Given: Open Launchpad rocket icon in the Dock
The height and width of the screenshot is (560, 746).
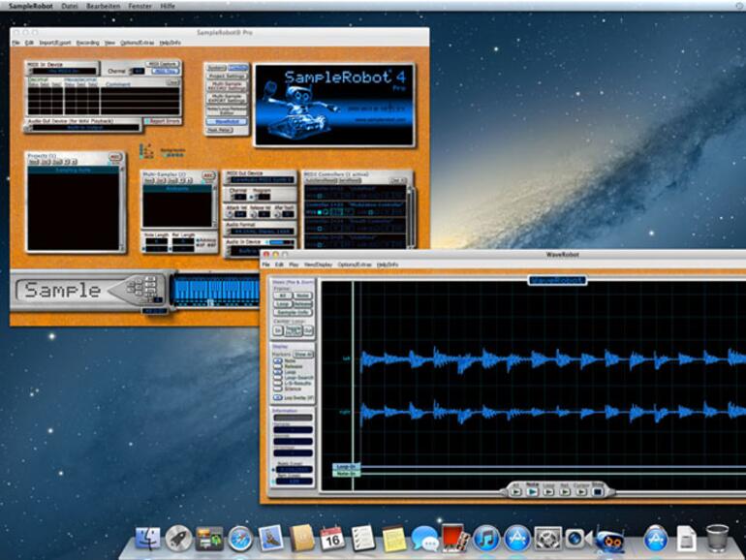Looking at the screenshot, I should pyautogui.click(x=178, y=539).
